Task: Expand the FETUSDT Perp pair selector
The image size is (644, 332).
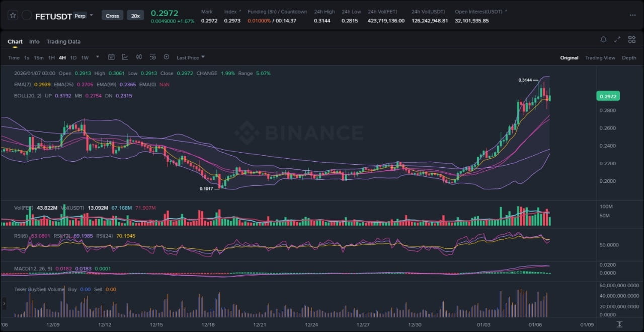Action: [x=91, y=16]
